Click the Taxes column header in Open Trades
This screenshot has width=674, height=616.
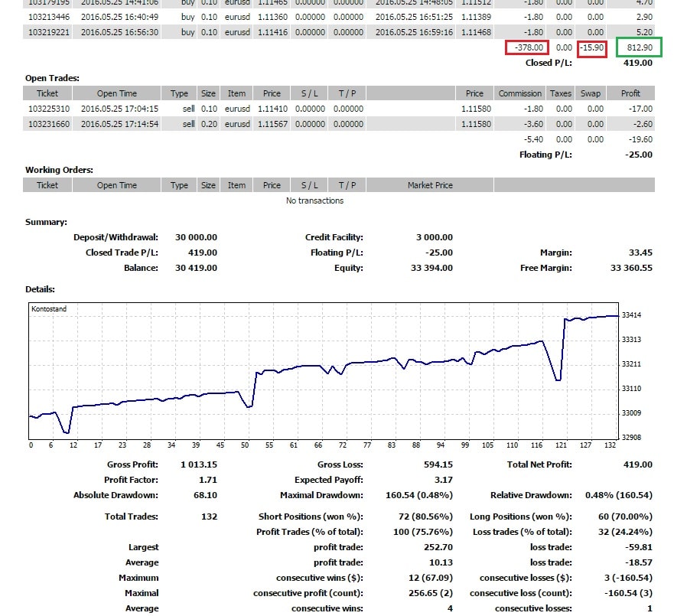tap(561, 93)
